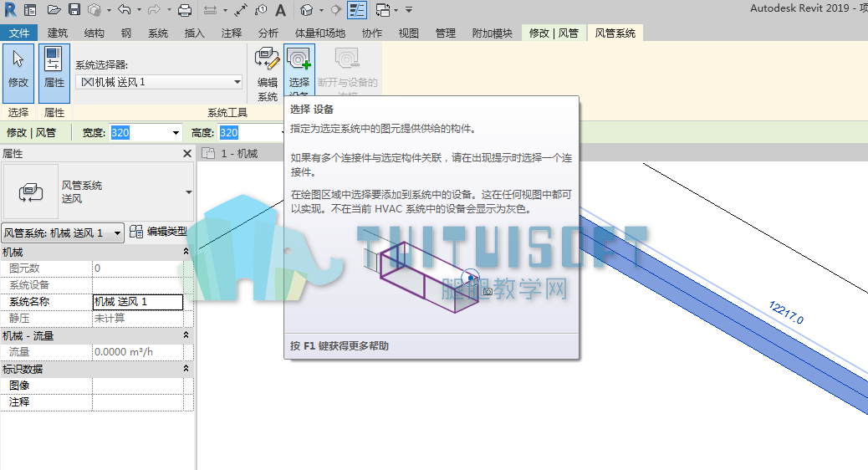868x470 pixels.
Task: Click the duct system type image
Action: 30,192
